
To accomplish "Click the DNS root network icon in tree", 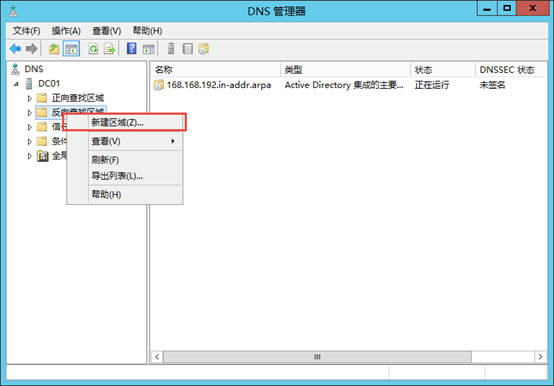I will click(x=15, y=69).
